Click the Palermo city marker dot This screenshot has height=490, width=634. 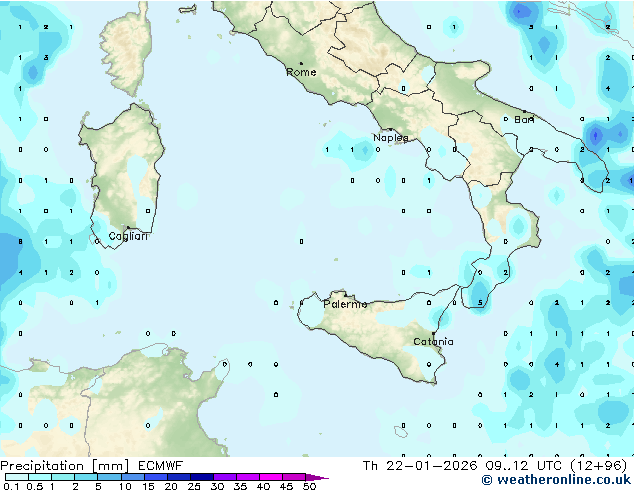click(x=345, y=294)
